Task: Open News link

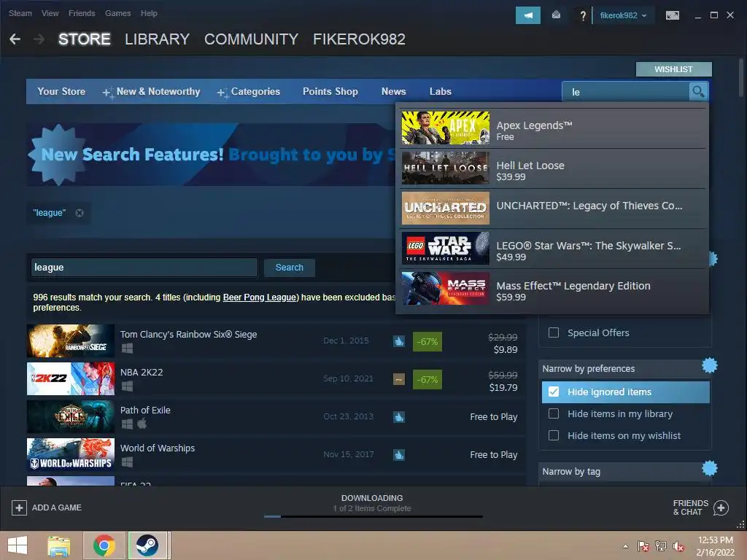Action: pos(393,91)
